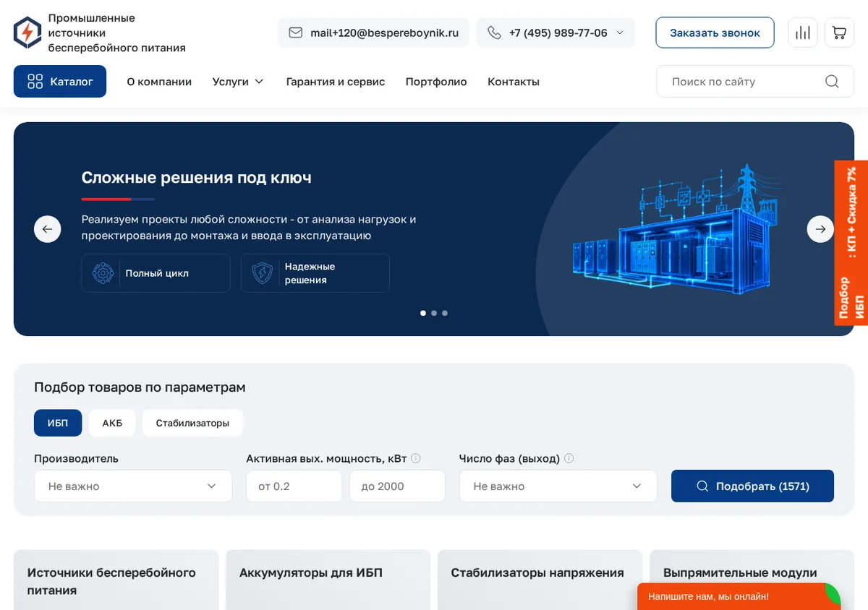Click info icon beside Активная вых. мощность
The height and width of the screenshot is (610, 868).
tap(416, 458)
